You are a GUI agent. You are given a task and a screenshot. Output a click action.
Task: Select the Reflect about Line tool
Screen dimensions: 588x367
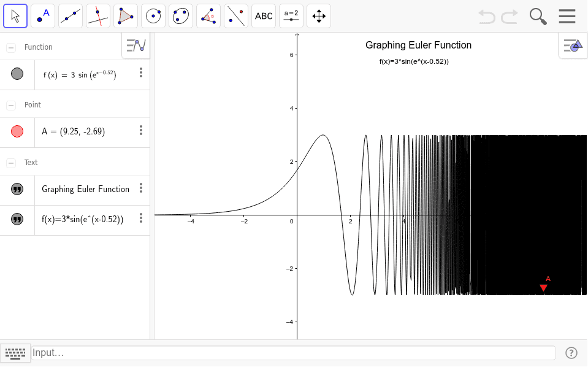236,16
